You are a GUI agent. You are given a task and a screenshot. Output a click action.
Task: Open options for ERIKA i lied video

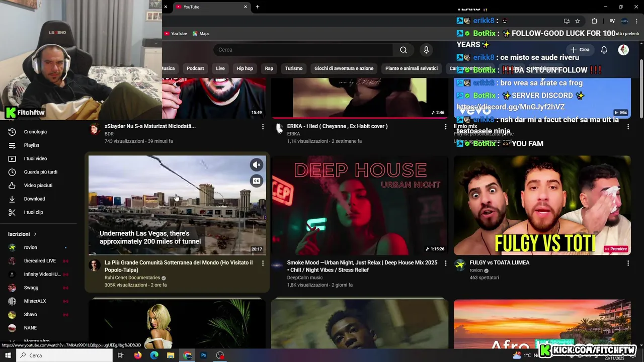click(445, 127)
